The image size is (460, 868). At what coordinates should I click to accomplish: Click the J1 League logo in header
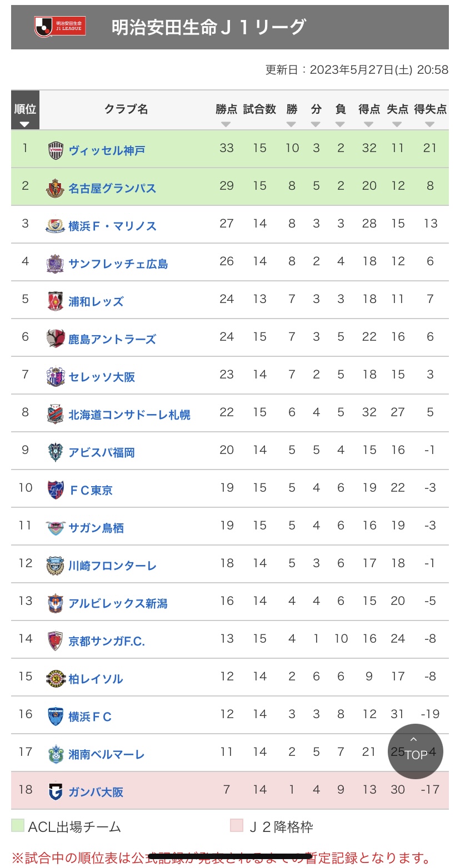[x=60, y=26]
